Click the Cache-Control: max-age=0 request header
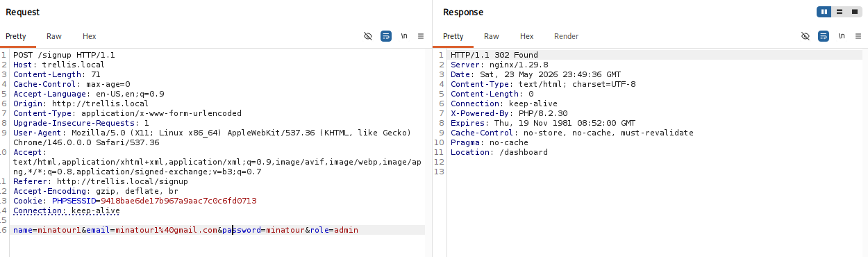868x257 pixels. [72, 84]
